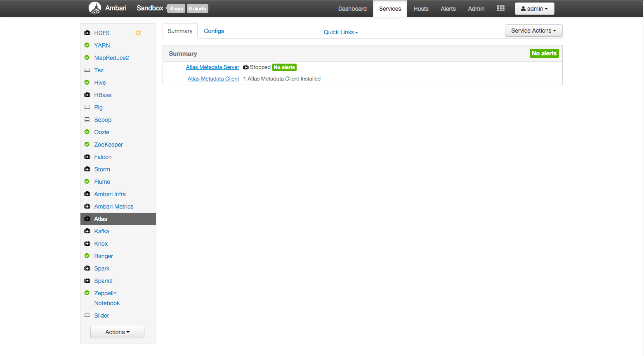Open the Hosts menu
Viewport: 644px width, 356px height.
click(421, 9)
